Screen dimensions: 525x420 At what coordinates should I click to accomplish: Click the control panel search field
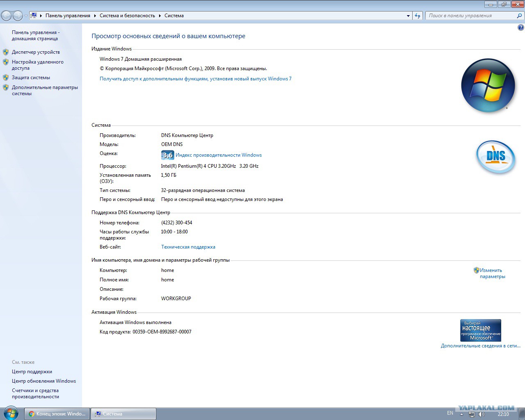click(471, 16)
